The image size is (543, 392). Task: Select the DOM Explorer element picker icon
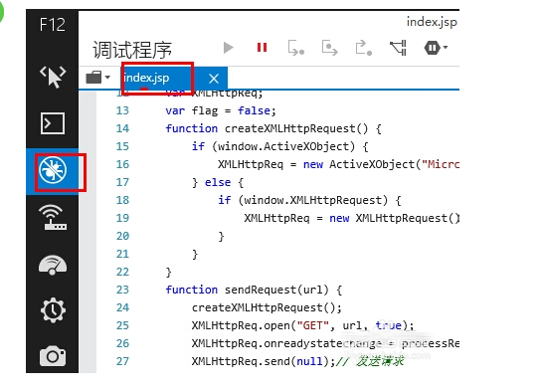click(53, 77)
